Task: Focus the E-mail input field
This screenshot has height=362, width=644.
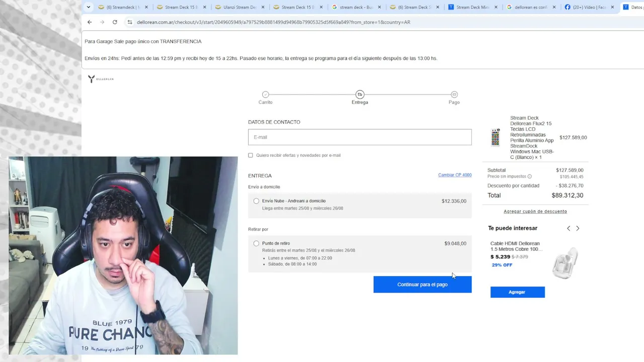Action: tap(360, 137)
